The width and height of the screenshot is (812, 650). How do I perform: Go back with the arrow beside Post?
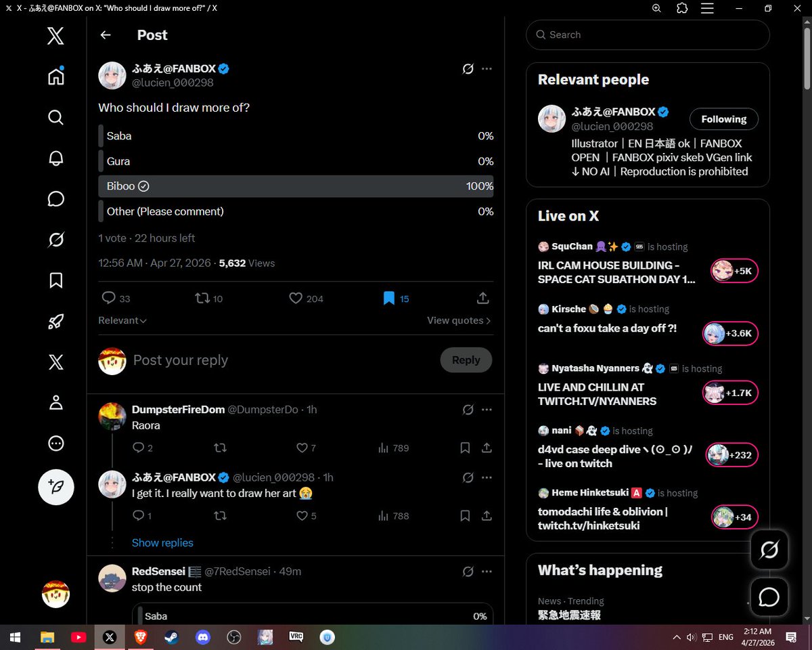[106, 35]
